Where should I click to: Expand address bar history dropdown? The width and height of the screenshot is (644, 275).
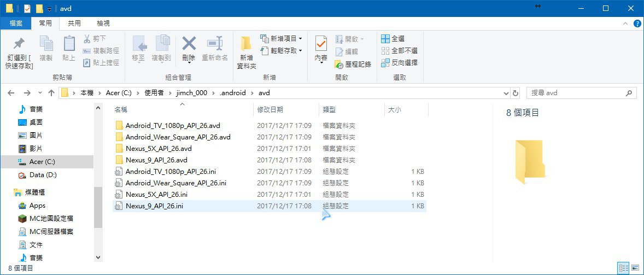[x=506, y=93]
